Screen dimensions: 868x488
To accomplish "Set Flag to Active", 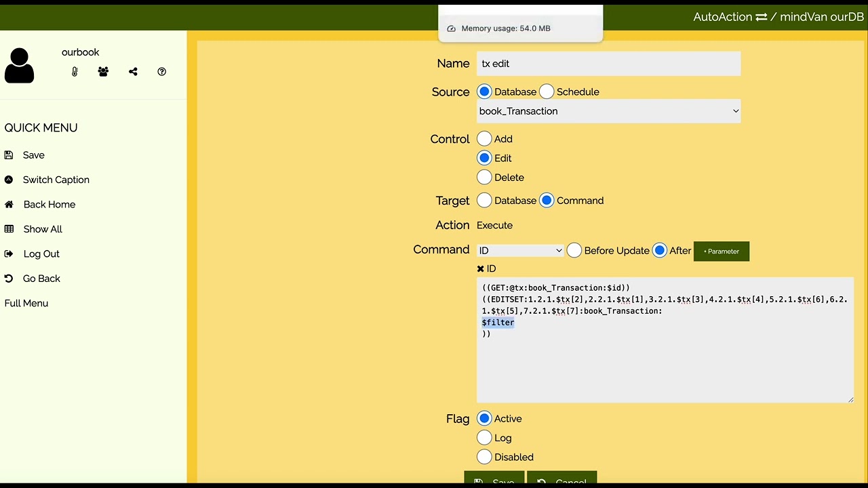I will click(x=484, y=419).
